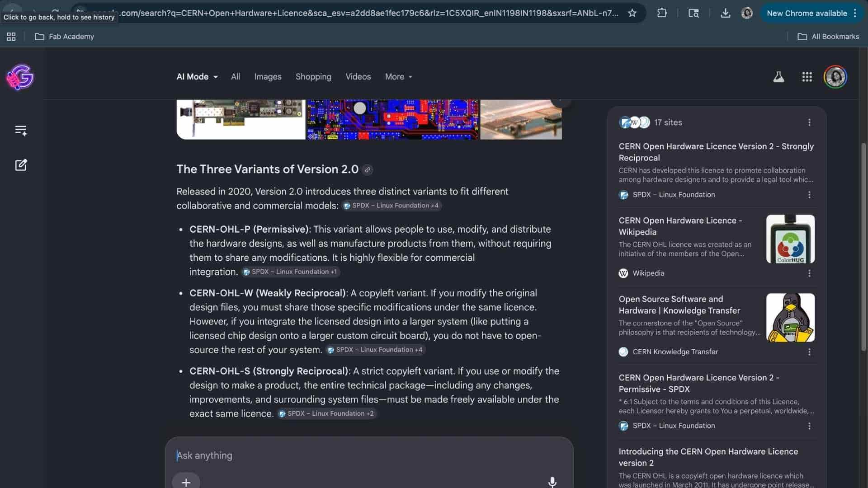868x488 pixels.
Task: Open the Google apps grid
Action: click(x=807, y=77)
